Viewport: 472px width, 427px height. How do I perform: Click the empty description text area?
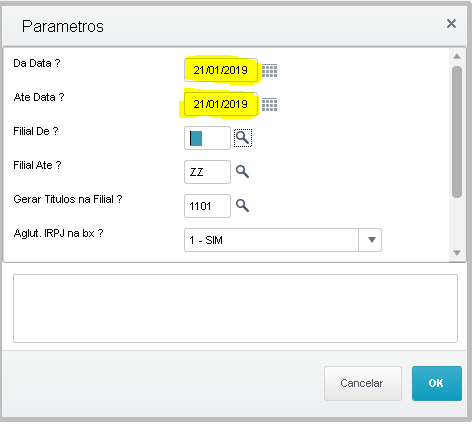(x=235, y=308)
